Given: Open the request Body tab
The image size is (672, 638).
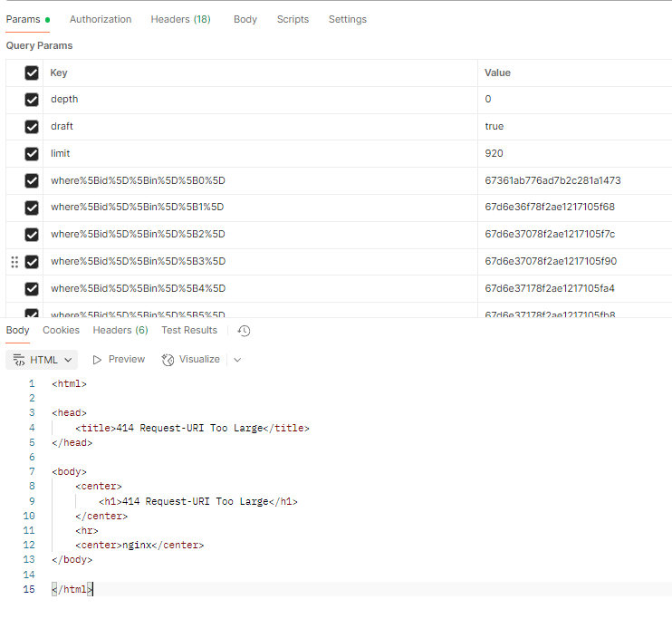Looking at the screenshot, I should [x=245, y=19].
